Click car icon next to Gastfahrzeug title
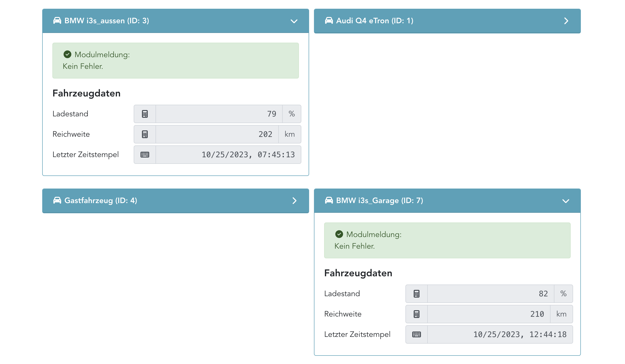 [x=57, y=200]
